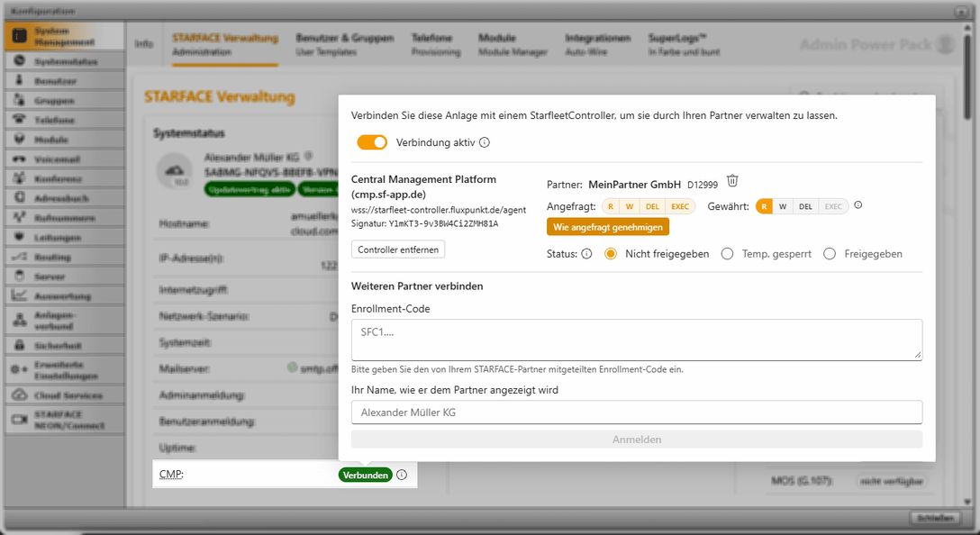
Task: Select the Nicht freigegeben status option
Action: coord(611,254)
